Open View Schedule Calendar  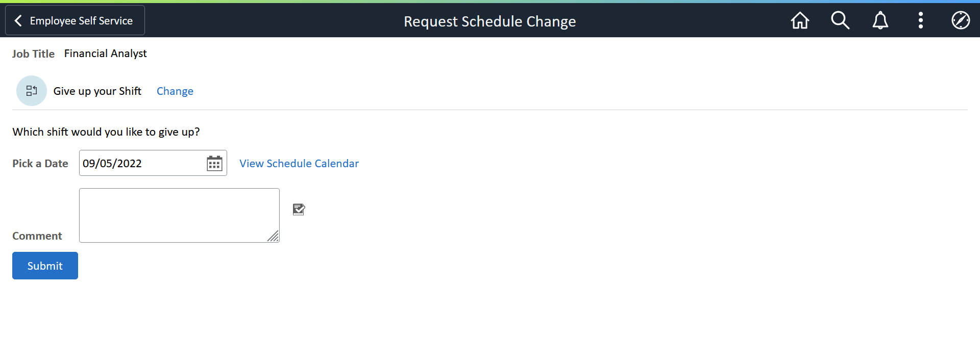tap(299, 163)
